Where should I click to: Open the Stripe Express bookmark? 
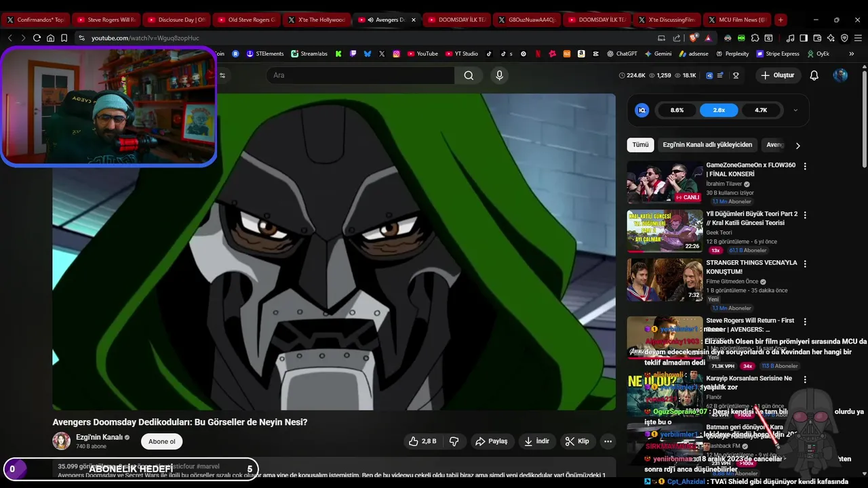777,54
